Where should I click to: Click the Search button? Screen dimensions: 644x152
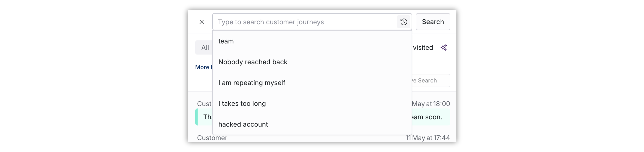pos(433,22)
